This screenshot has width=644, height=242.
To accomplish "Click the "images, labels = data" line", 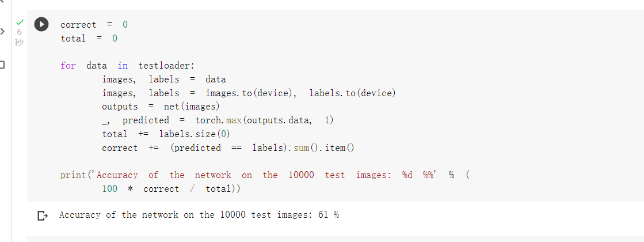I will coord(163,80).
